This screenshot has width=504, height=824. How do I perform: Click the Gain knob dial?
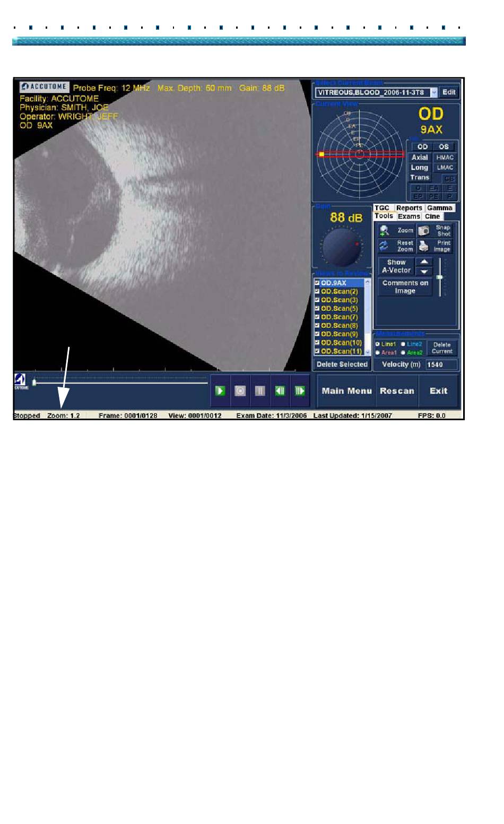click(x=342, y=247)
